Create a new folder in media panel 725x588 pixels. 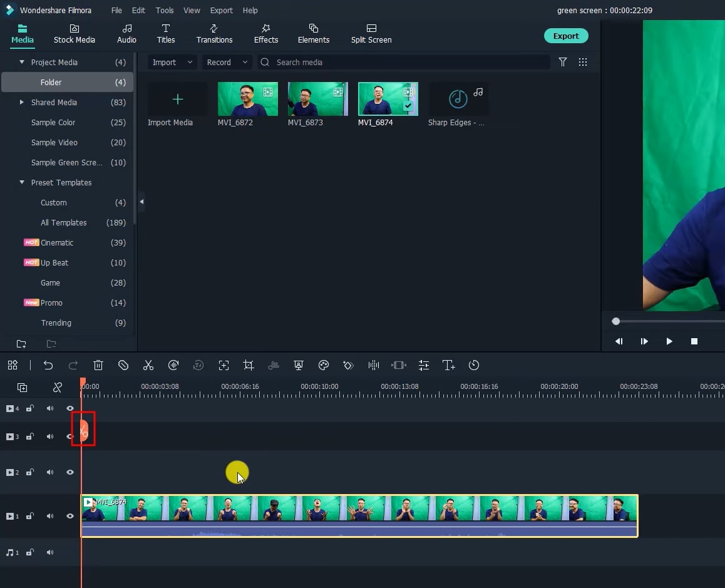[21, 344]
